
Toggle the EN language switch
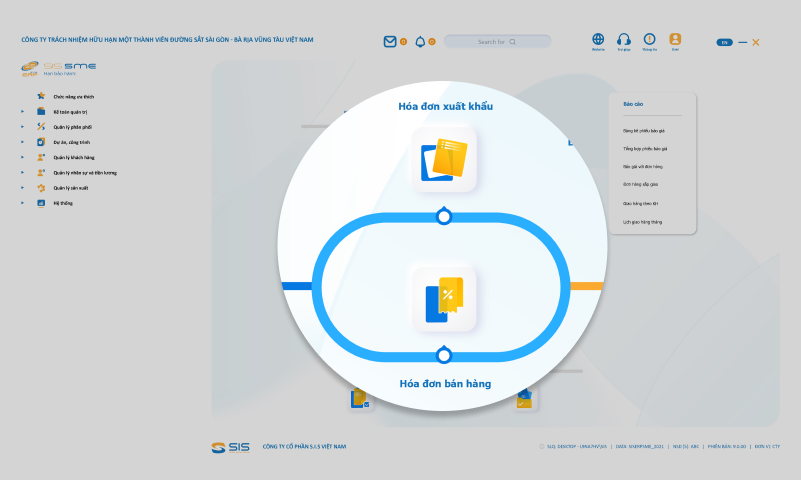(x=724, y=42)
